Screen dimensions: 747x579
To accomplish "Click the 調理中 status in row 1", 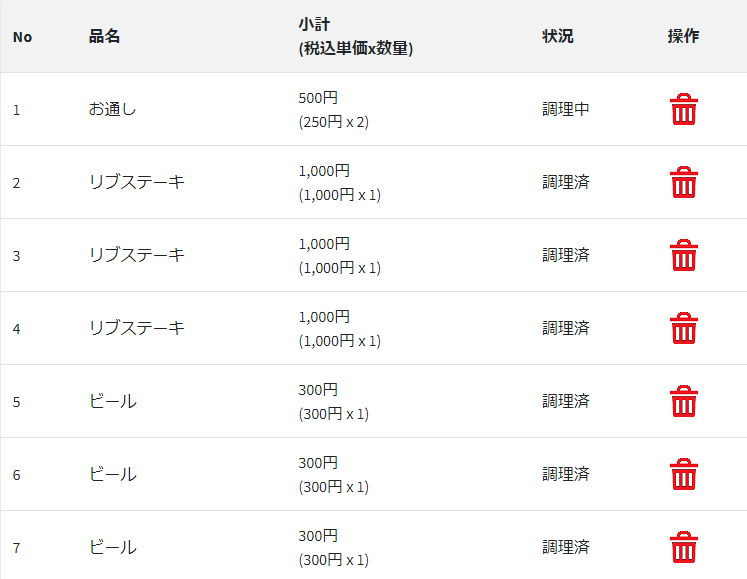I will point(566,109).
